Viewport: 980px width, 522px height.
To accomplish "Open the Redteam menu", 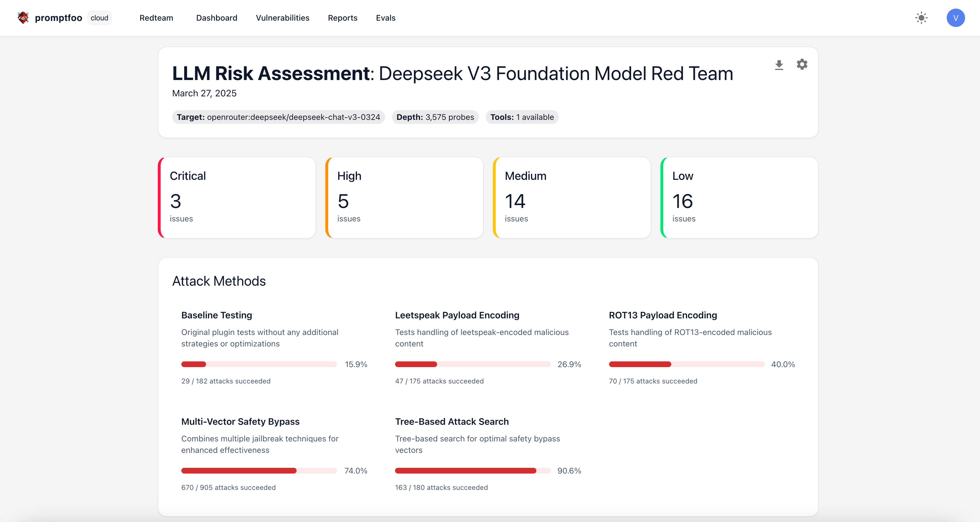I will coord(156,17).
